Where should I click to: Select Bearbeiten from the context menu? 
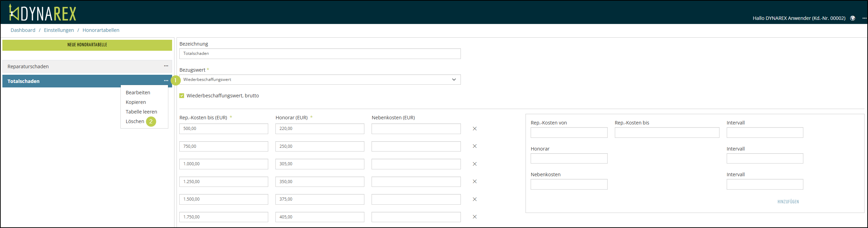(138, 93)
